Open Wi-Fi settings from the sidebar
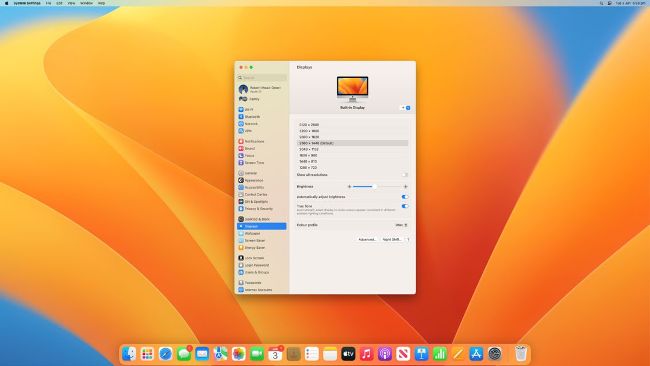This screenshot has height=366, width=650. click(262, 109)
